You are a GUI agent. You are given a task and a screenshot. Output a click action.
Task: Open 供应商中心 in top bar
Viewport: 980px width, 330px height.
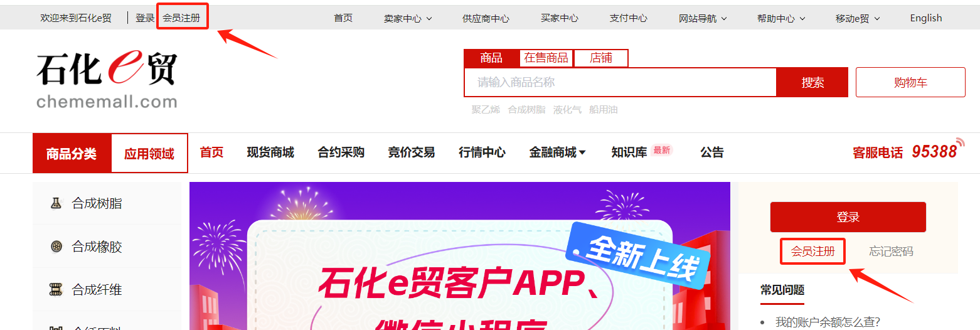tap(486, 18)
